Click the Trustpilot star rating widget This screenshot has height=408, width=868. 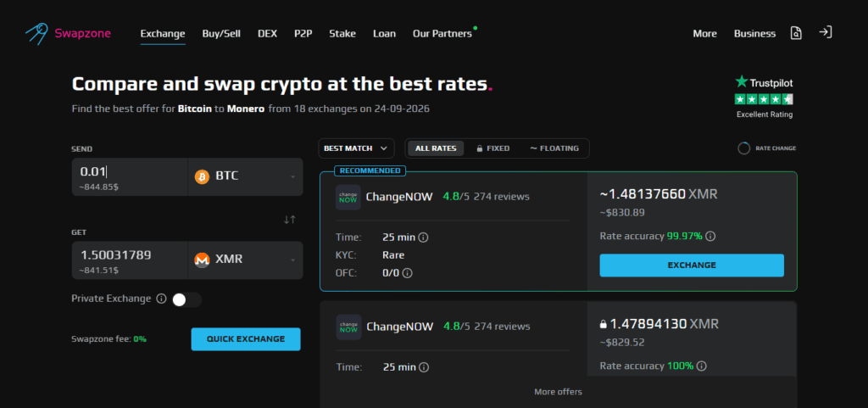point(764,98)
